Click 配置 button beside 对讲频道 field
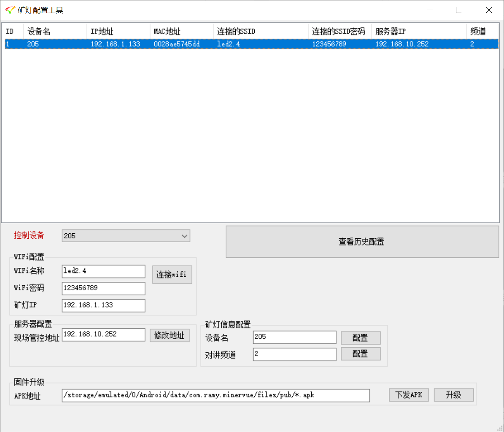The width and height of the screenshot is (504, 432). (360, 354)
